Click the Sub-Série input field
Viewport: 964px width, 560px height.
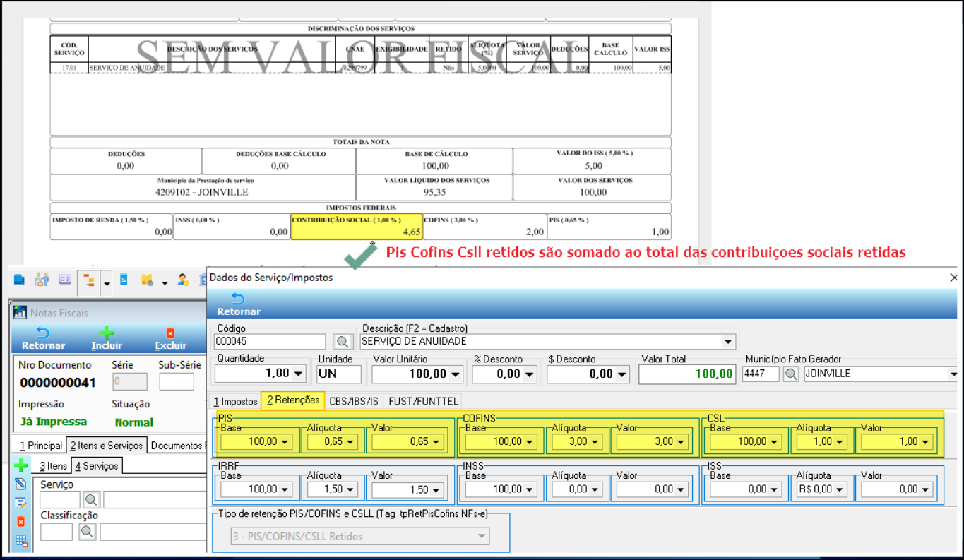point(176,382)
